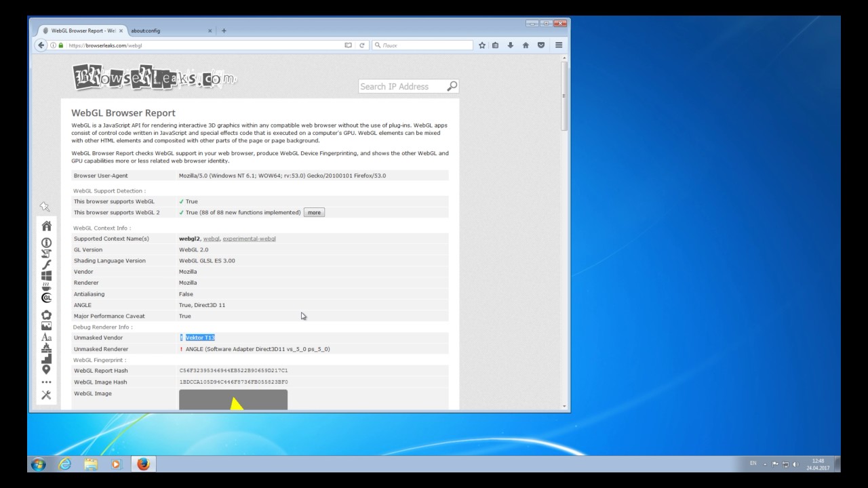The width and height of the screenshot is (868, 488).
Task: Click the Firefox taskbar button
Action: (143, 464)
